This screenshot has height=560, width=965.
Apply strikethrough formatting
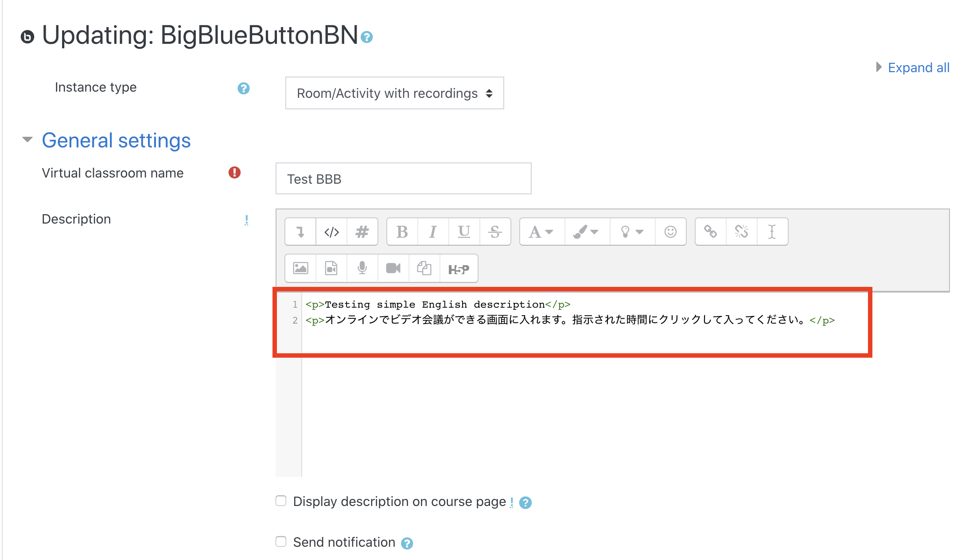click(495, 232)
